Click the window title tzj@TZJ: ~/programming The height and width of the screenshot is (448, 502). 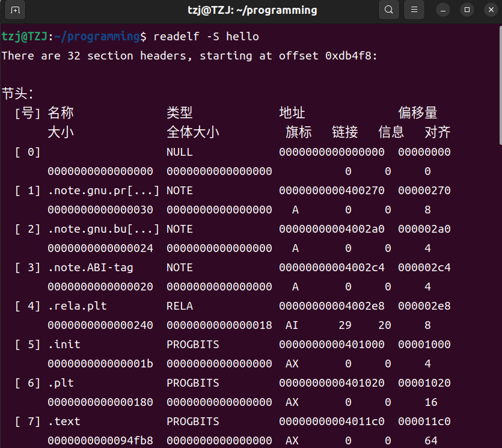coord(253,10)
